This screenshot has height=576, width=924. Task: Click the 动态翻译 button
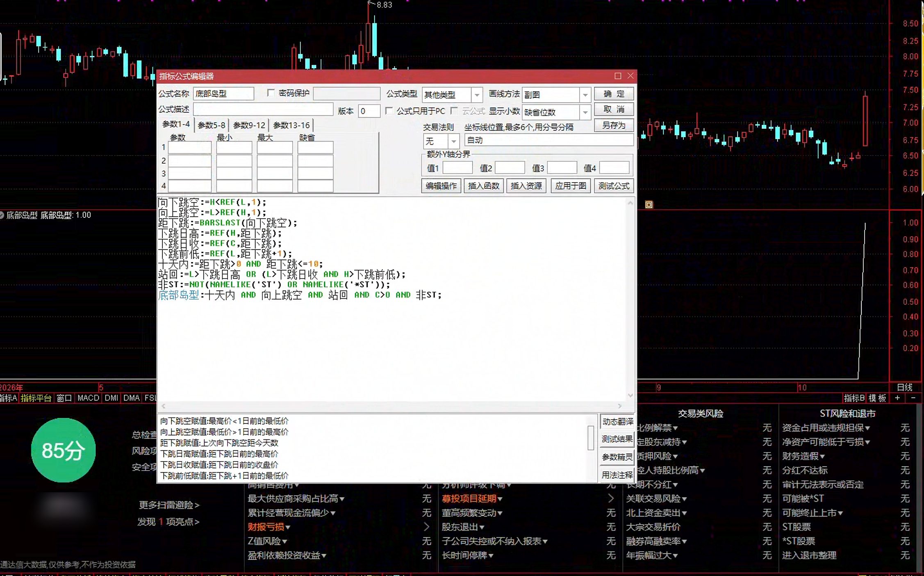pyautogui.click(x=617, y=421)
